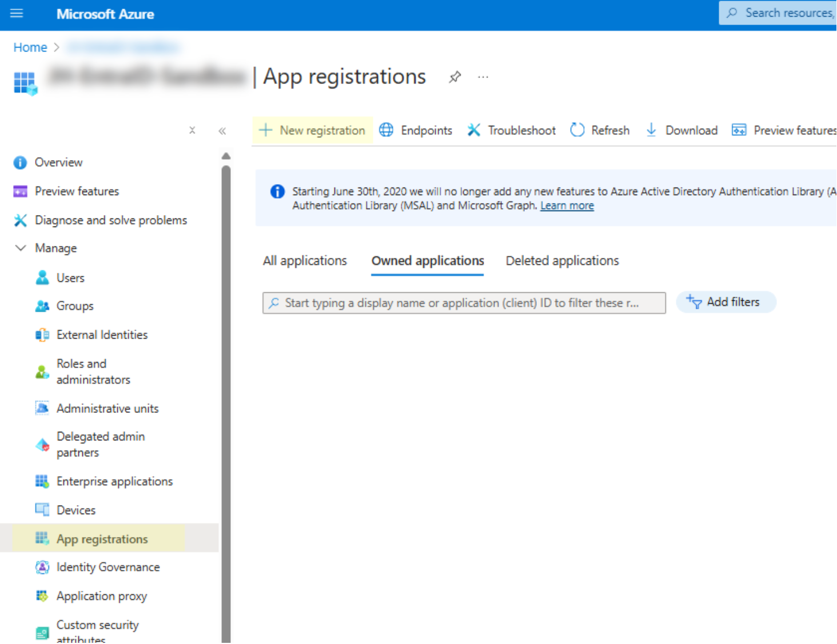Click the Diagnose and solve problems icon
Screen dimensions: 837x644
20,220
